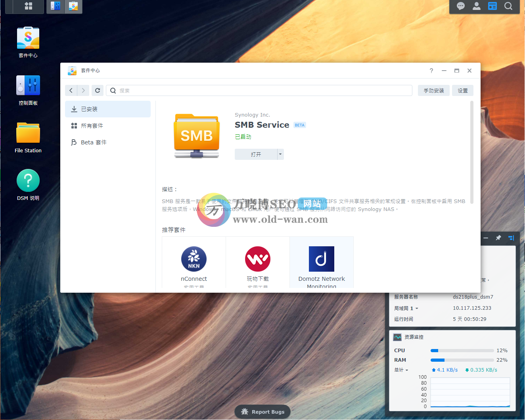
Task: Open notifications chat bubble icon
Action: [x=461, y=6]
